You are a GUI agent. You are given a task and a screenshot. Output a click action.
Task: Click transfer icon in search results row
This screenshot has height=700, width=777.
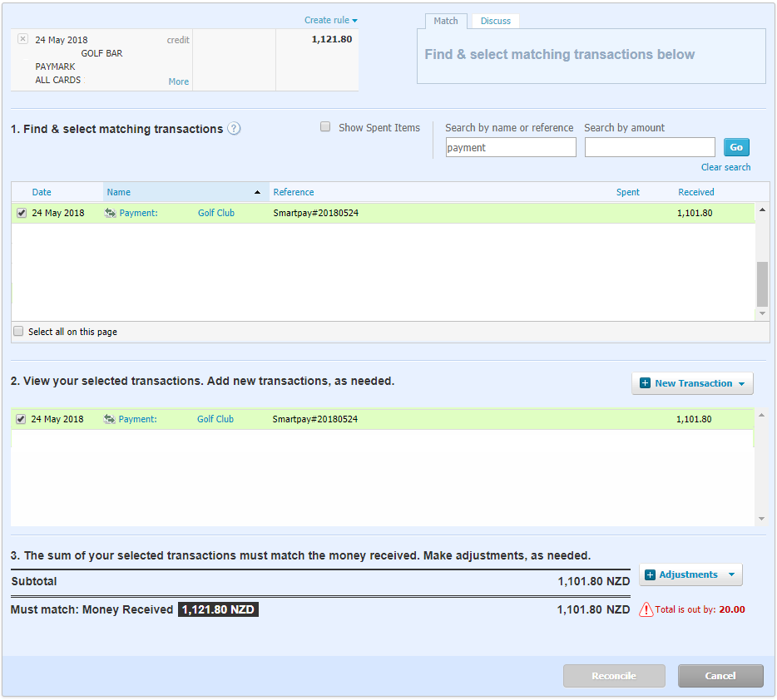pyautogui.click(x=109, y=214)
